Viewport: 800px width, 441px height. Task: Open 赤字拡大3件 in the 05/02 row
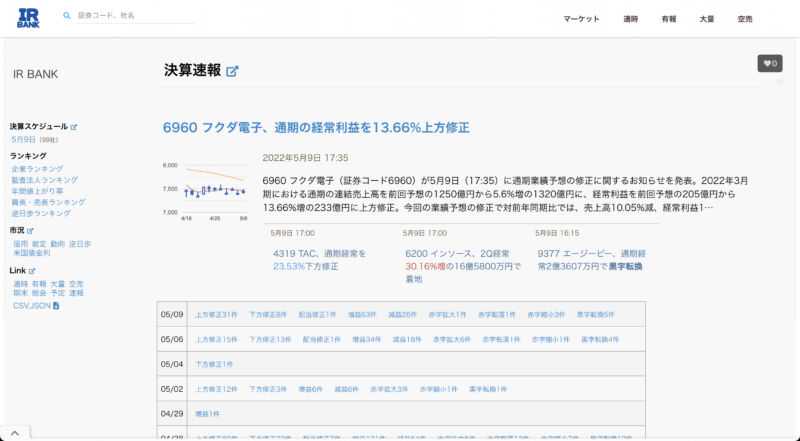389,389
